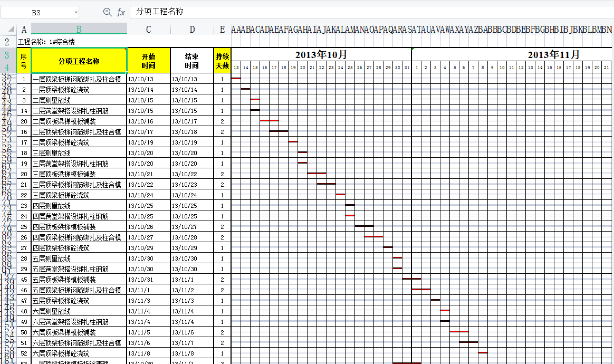Click start date 13/10/31 of 五层顶板梁梯模板铺装
614x364 pixels.
click(149, 280)
